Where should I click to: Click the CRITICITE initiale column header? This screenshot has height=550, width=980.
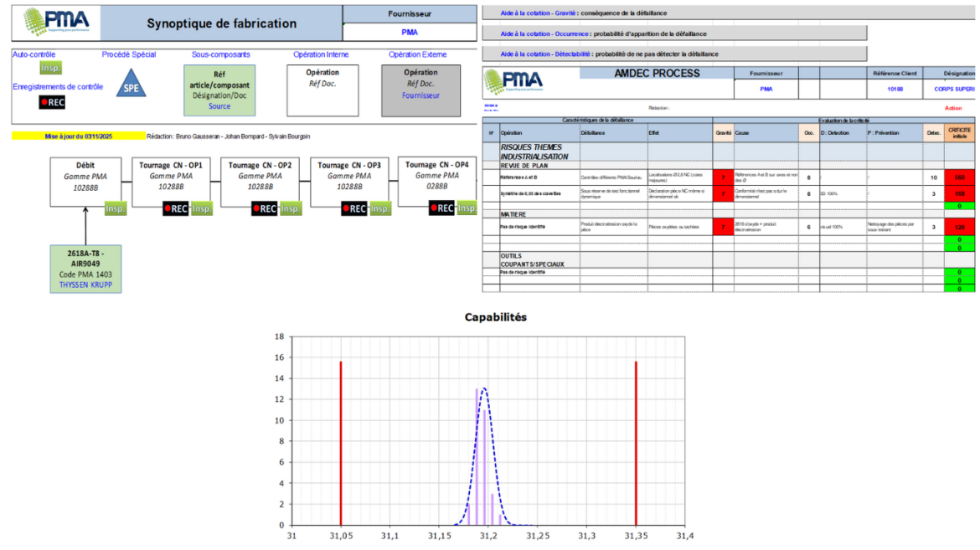958,132
